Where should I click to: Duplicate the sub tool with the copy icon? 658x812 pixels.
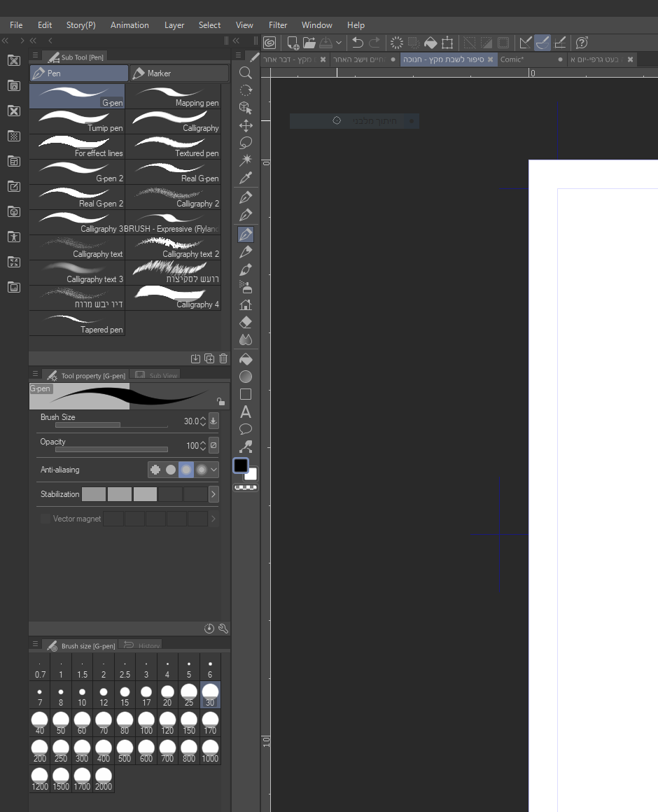[x=209, y=358]
